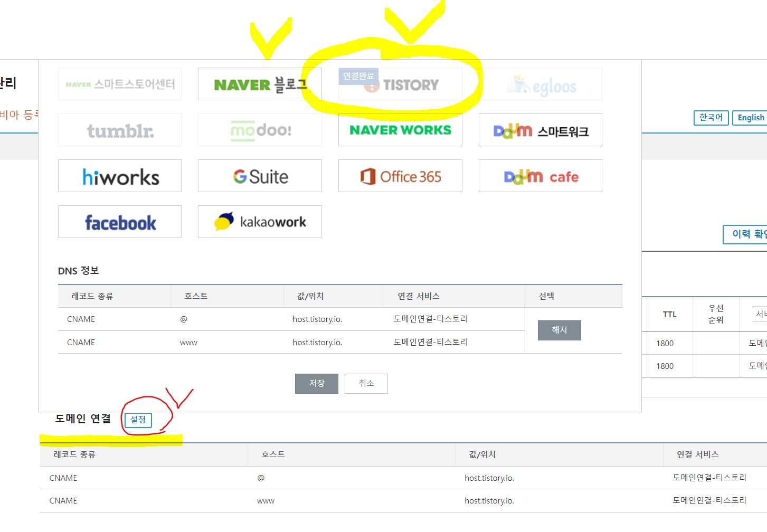767x532 pixels.
Task: Click the 연결완료 badge on TISTORY
Action: (x=358, y=76)
